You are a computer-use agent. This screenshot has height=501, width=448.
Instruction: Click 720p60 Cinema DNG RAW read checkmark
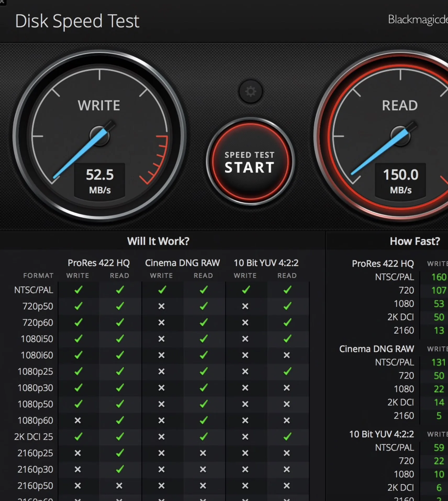(204, 322)
